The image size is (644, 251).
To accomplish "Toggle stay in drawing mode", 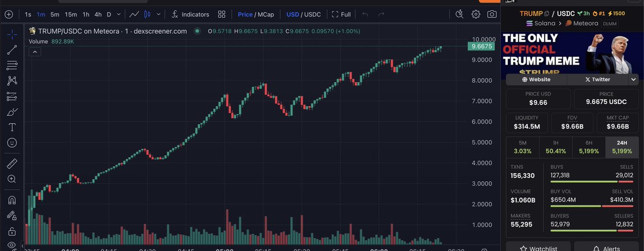I will [x=12, y=216].
